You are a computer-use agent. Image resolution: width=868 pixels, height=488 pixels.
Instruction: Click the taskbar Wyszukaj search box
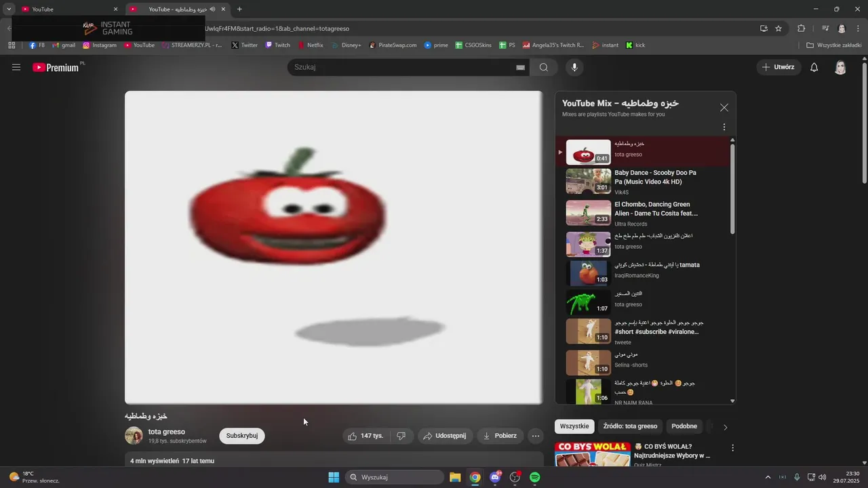point(395,477)
